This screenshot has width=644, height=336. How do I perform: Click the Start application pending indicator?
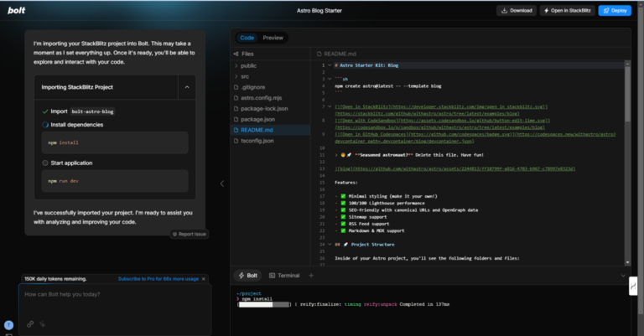[x=45, y=163]
